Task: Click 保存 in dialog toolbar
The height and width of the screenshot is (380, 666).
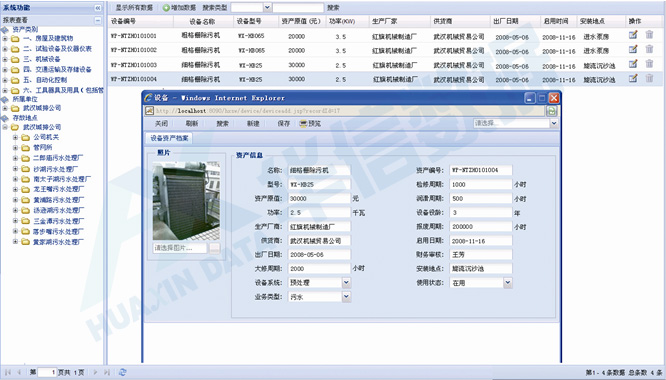Action: pyautogui.click(x=283, y=124)
